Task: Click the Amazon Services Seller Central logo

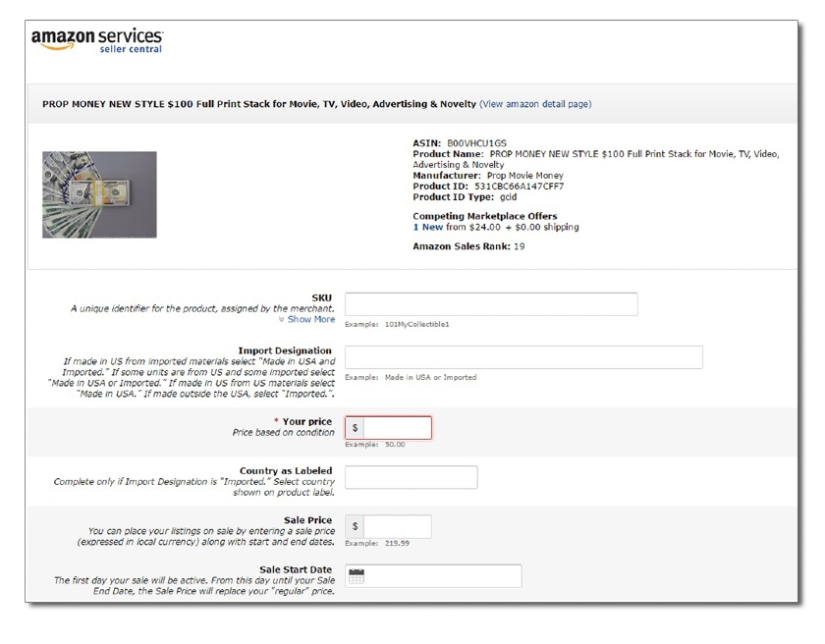Action: pyautogui.click(x=97, y=40)
